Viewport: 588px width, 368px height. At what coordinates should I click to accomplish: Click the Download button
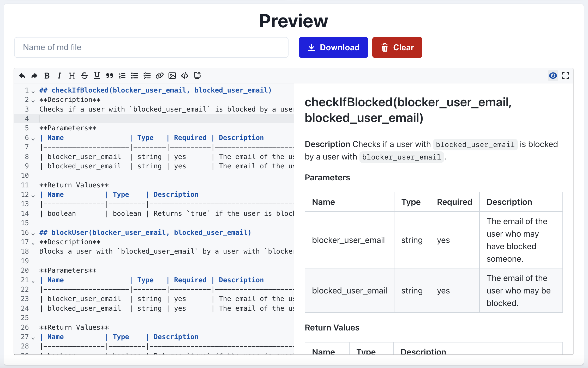point(333,47)
